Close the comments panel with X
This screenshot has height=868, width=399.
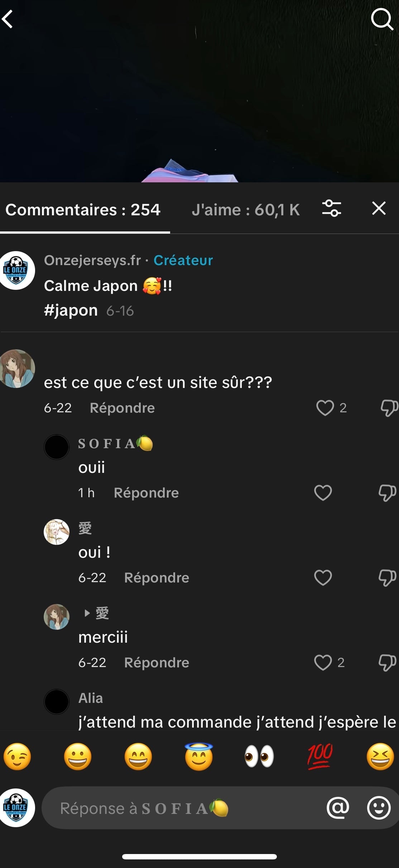point(379,208)
